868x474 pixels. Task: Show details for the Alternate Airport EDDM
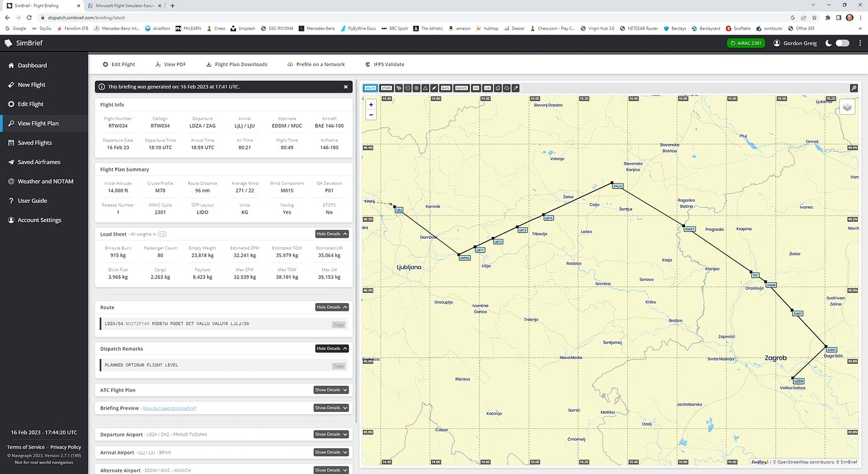click(331, 470)
